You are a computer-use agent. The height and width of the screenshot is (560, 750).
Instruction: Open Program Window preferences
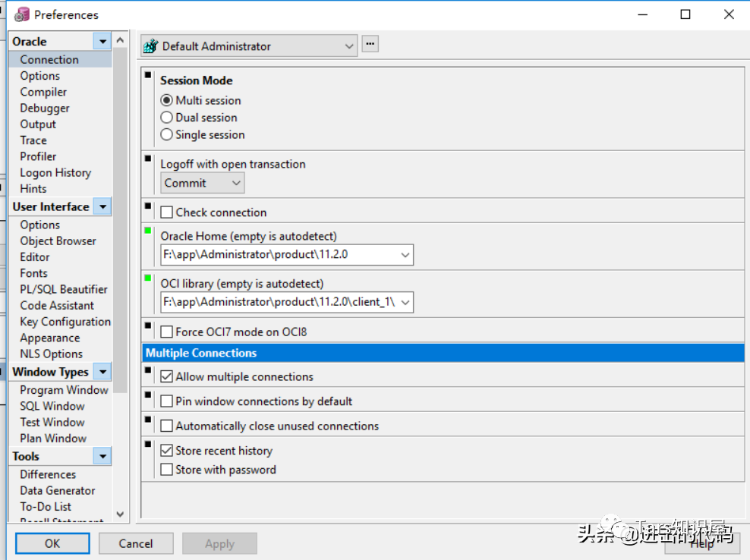pyautogui.click(x=64, y=390)
